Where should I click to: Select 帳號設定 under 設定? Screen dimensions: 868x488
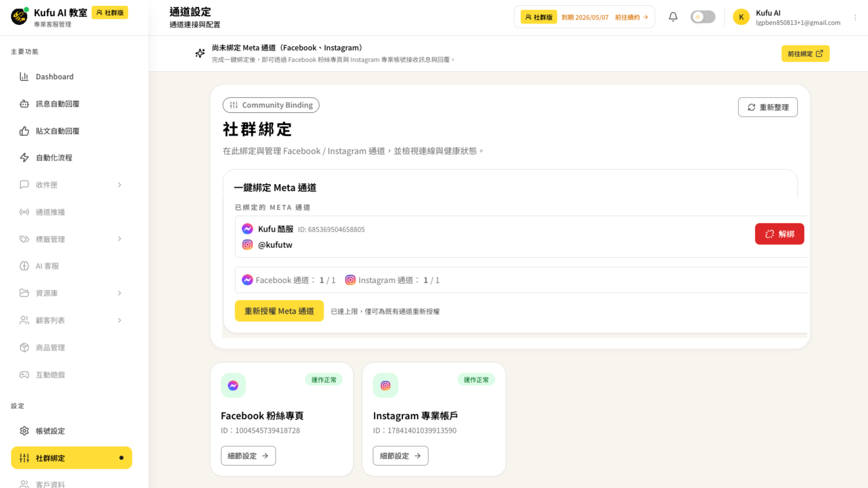[x=50, y=431]
